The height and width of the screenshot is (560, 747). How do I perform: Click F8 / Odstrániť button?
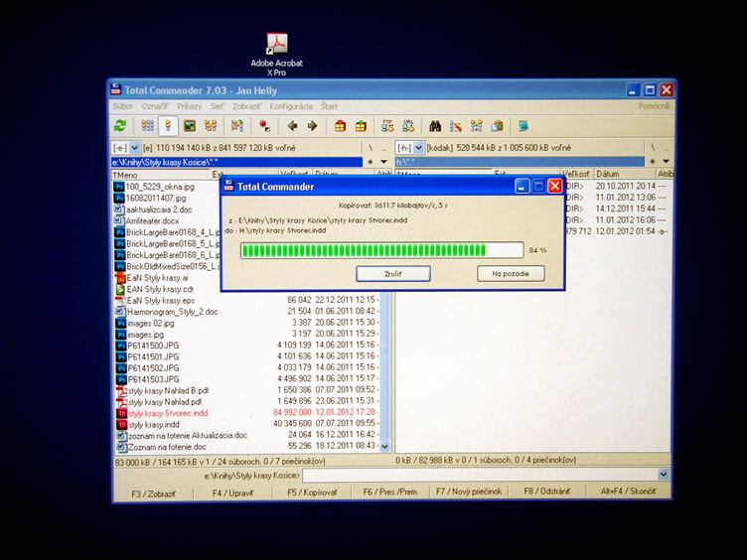pyautogui.click(x=547, y=490)
